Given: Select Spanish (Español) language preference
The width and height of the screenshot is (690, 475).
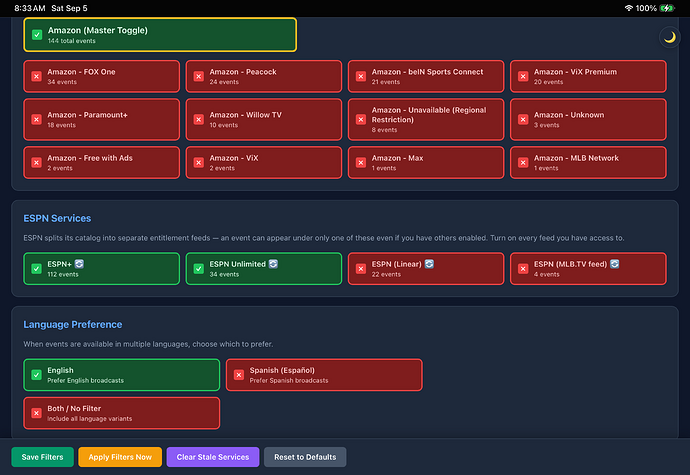Looking at the screenshot, I should point(324,375).
